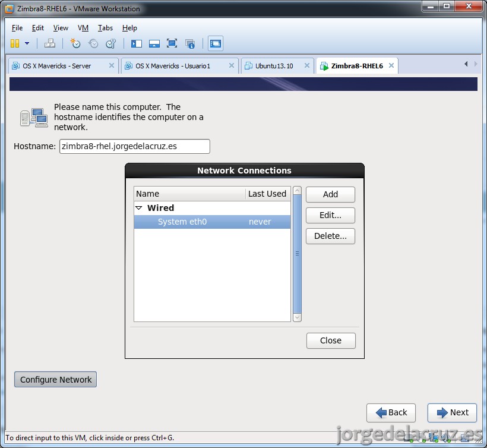Click the scrollbar down arrow in connections list
487x448 pixels.
pyautogui.click(x=297, y=317)
